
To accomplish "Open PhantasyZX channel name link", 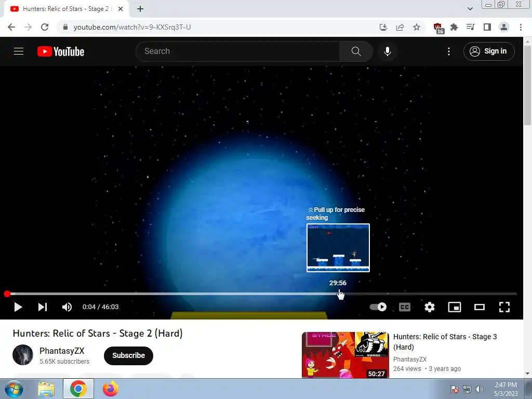I will point(62,351).
